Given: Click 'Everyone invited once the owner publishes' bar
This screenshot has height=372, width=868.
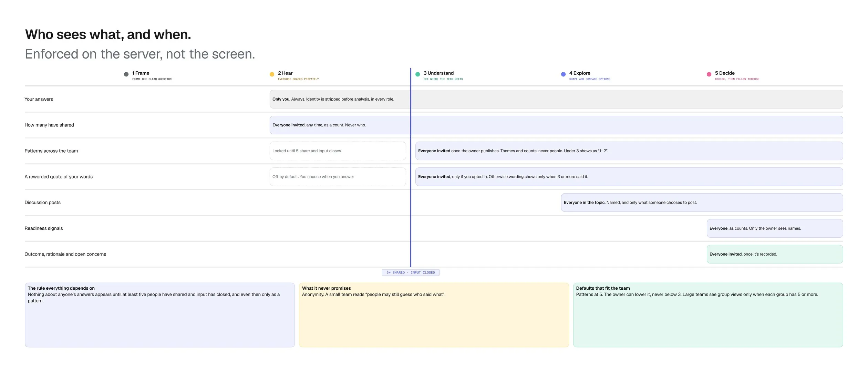Looking at the screenshot, I should [x=629, y=151].
